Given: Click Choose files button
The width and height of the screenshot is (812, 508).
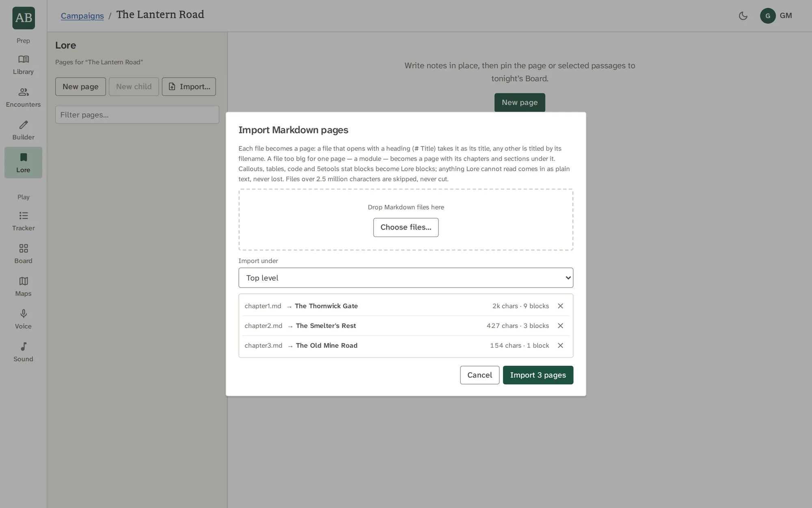Looking at the screenshot, I should 406,227.
